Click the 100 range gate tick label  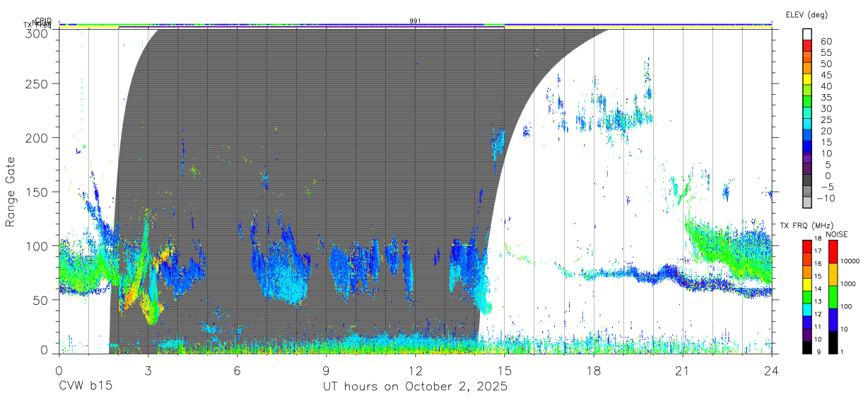pyautogui.click(x=37, y=245)
